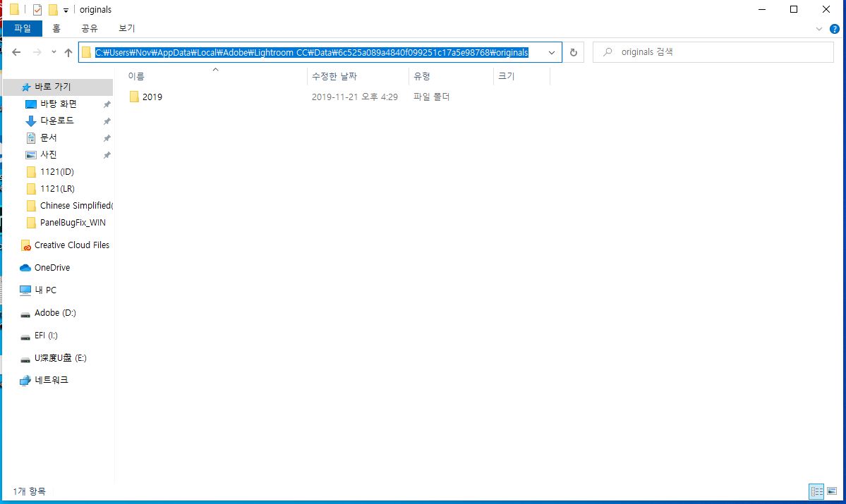Viewport: 846px width, 504px height.
Task: Open Creative Cloud Files in the sidebar
Action: 70,245
